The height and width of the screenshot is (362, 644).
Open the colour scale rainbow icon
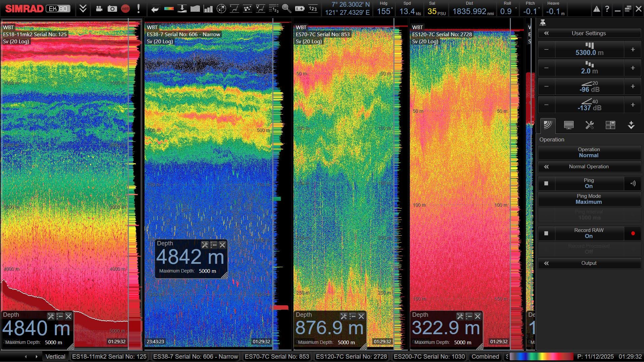click(169, 9)
